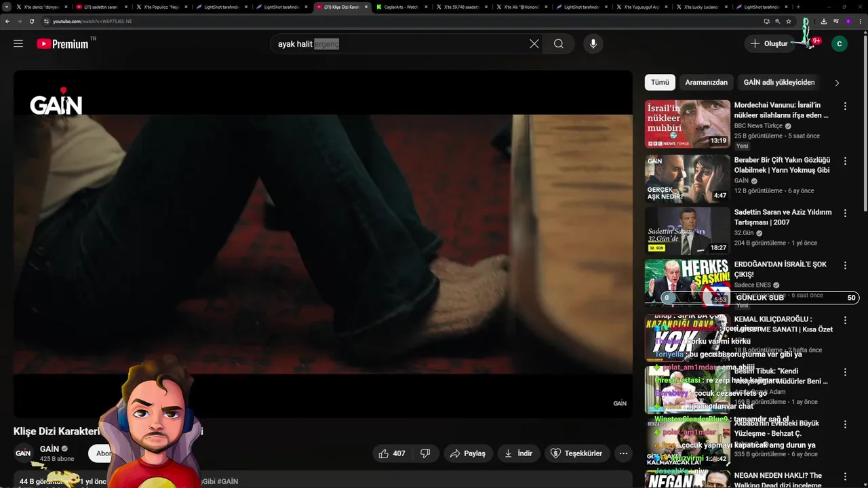Screen dimensions: 868x488
Task: Open ERDOĞAN'DAN İSRAİL'E ŞOK ÇIKIŞ title
Action: point(780,270)
